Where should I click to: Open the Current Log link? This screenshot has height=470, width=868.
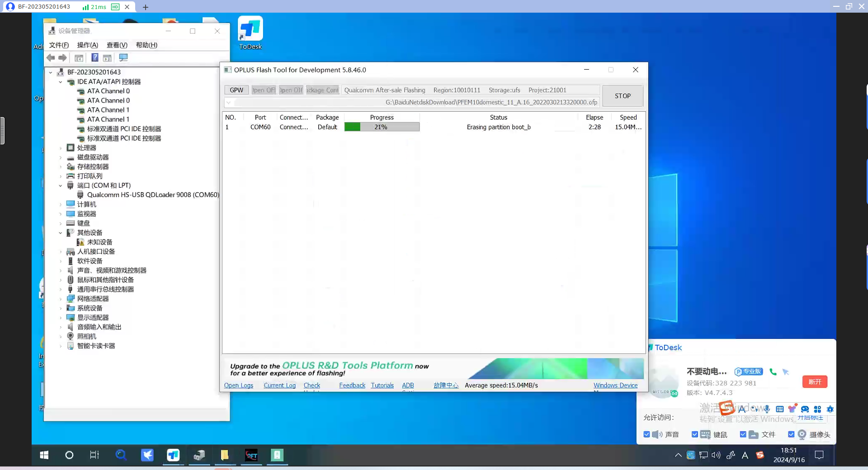coord(280,385)
